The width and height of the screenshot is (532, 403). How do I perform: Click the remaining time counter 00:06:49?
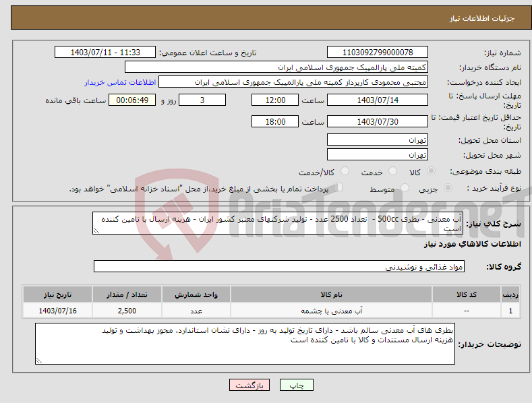[x=132, y=100]
